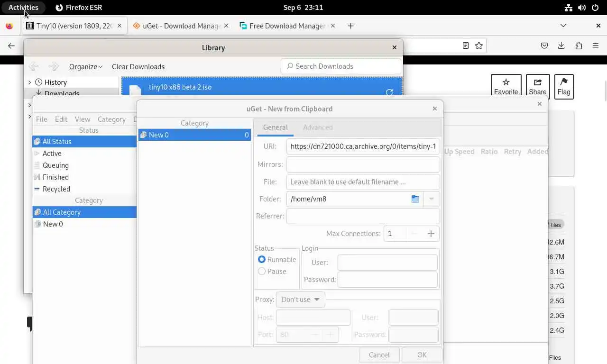Viewport: 607px width, 364px height.
Task: Go back with browser back arrow
Action: point(11,46)
